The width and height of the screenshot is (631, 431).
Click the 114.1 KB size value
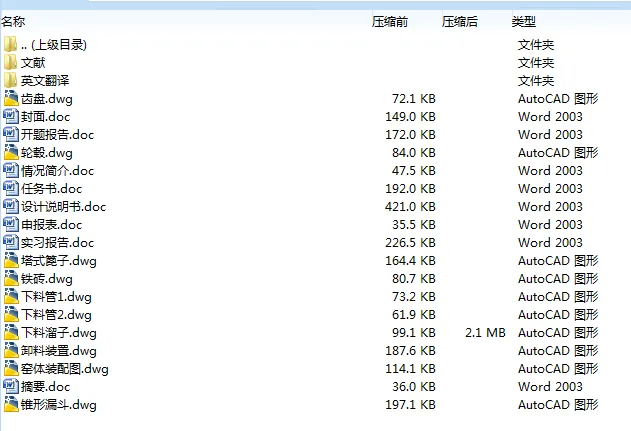click(x=410, y=369)
